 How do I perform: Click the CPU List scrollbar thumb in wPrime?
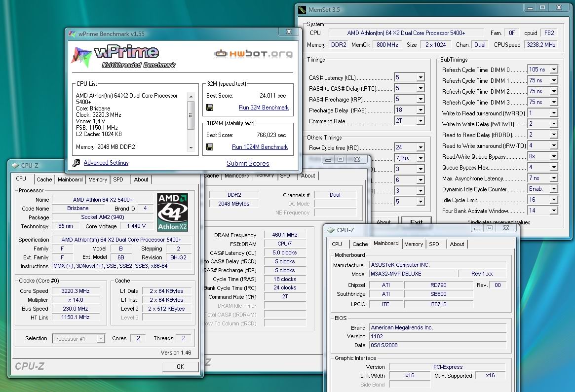[x=191, y=115]
